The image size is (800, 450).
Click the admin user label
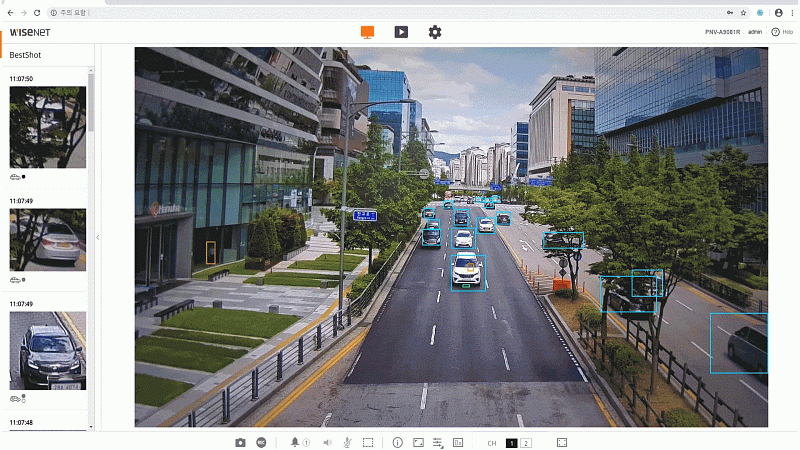[x=755, y=32]
